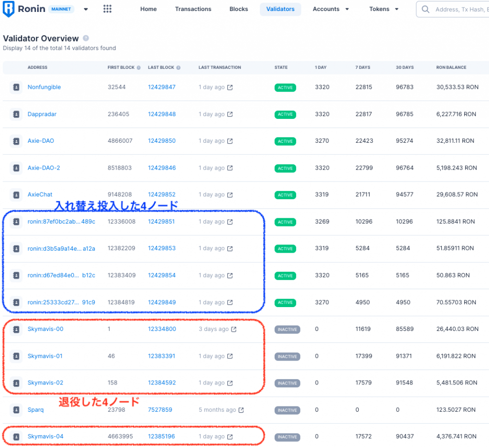Screen dimensions: 489x448
Task: Open the Skymavis-02 validator page
Action: click(45, 383)
